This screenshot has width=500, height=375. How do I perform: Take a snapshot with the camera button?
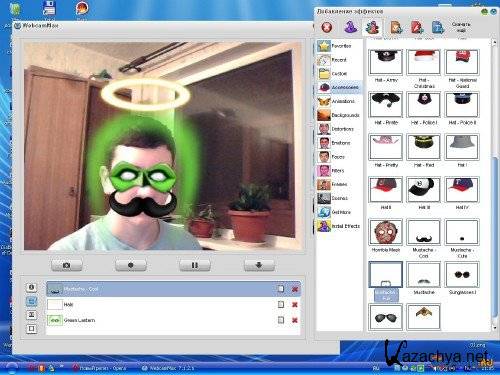tap(66, 265)
